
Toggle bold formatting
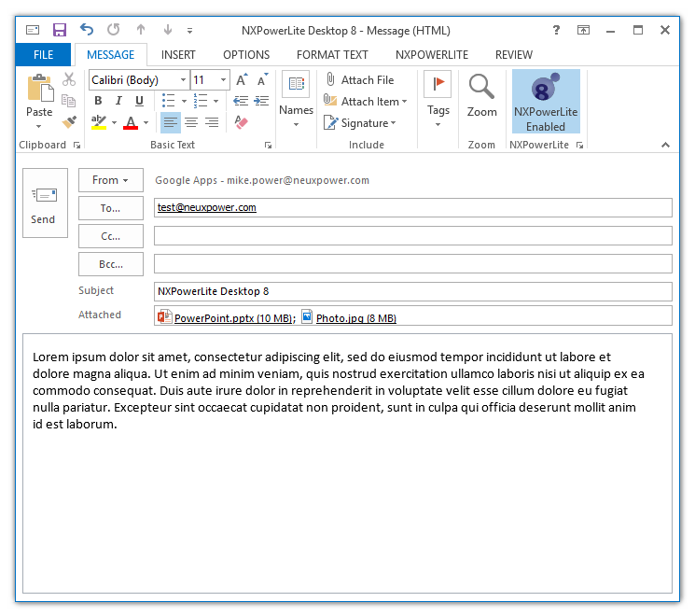pyautogui.click(x=98, y=101)
